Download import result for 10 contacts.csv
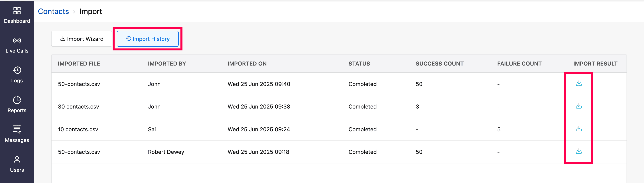 pos(578,129)
